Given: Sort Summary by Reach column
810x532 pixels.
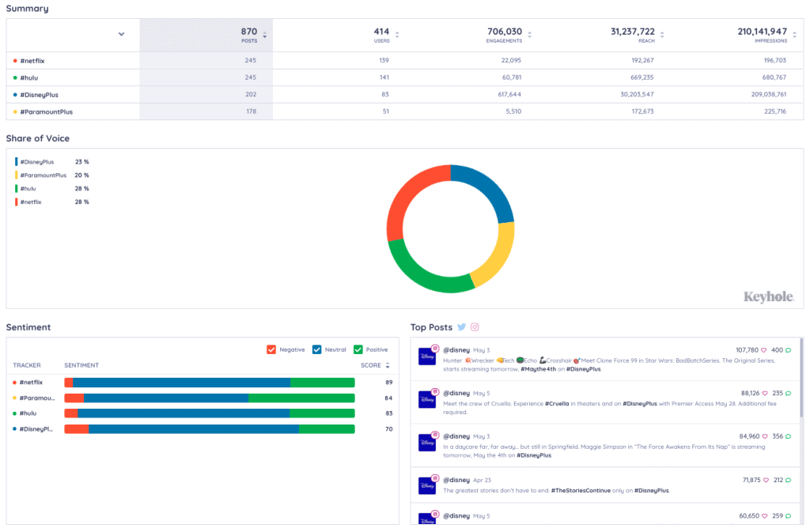Looking at the screenshot, I should click(x=662, y=36).
